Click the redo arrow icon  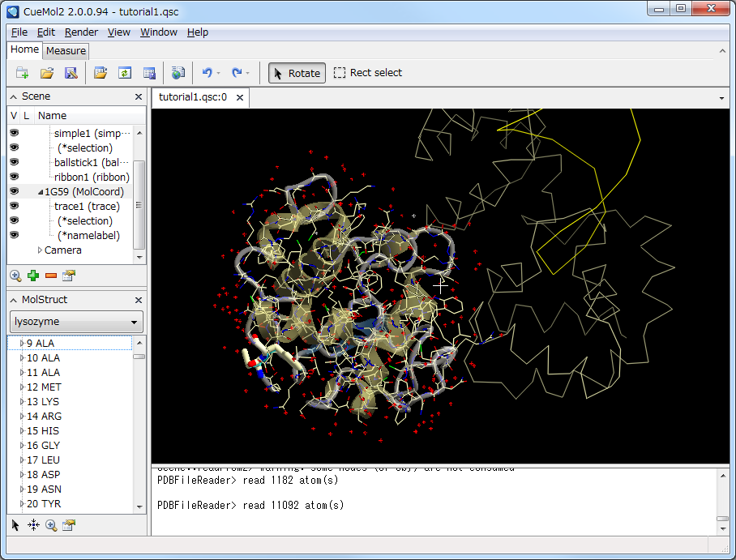pos(237,73)
